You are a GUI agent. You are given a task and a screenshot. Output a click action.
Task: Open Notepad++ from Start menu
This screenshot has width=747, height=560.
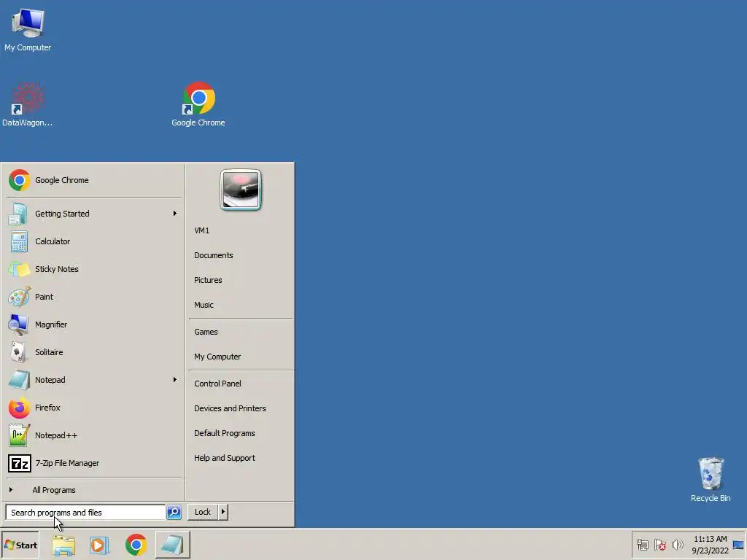(94, 435)
